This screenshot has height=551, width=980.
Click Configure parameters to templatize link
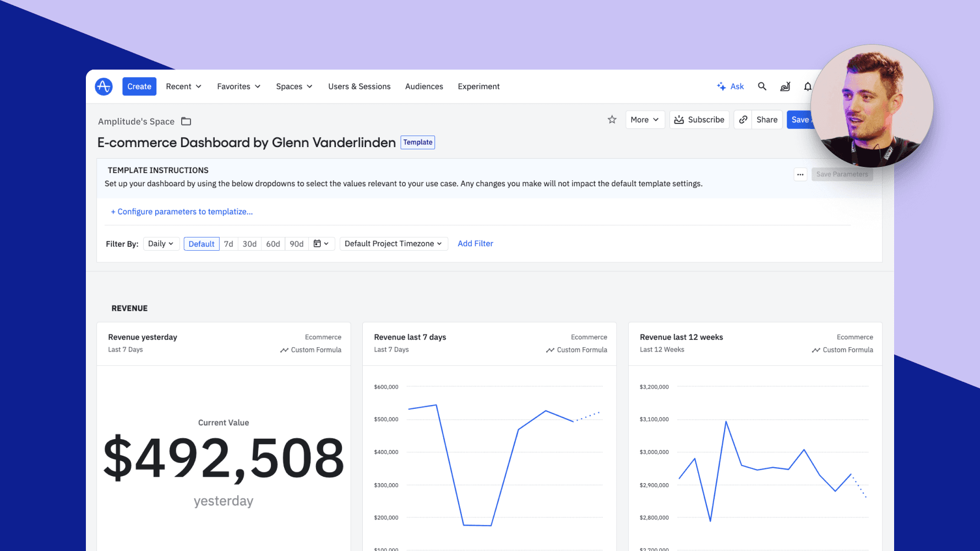[182, 212]
